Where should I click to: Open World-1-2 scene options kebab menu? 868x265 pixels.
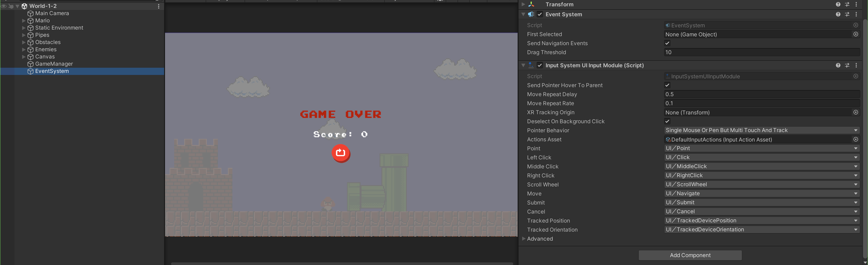[159, 6]
